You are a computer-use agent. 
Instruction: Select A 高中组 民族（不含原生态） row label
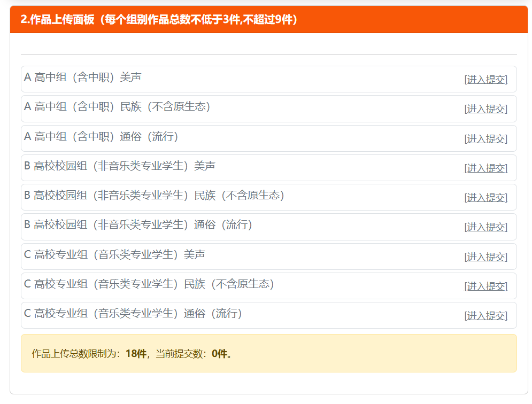(x=118, y=106)
